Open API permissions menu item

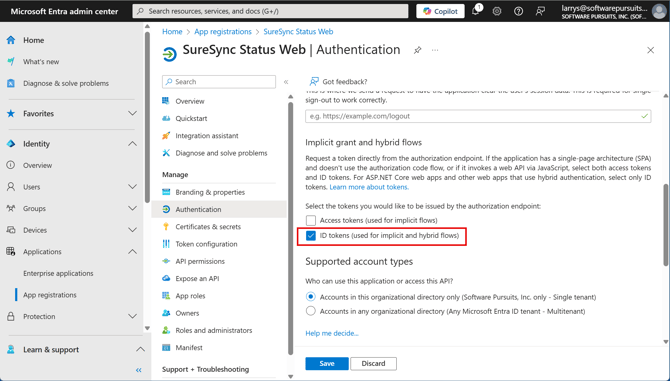[x=200, y=261]
